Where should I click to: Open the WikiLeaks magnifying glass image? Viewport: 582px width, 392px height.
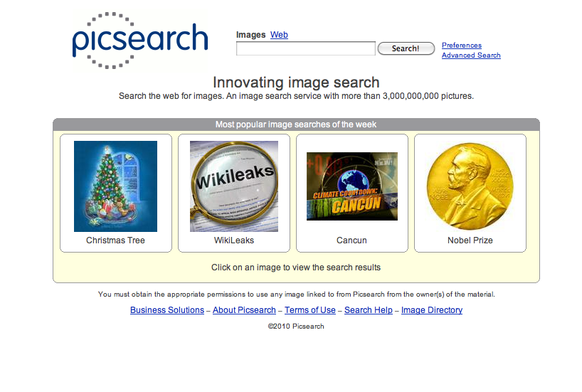(234, 186)
